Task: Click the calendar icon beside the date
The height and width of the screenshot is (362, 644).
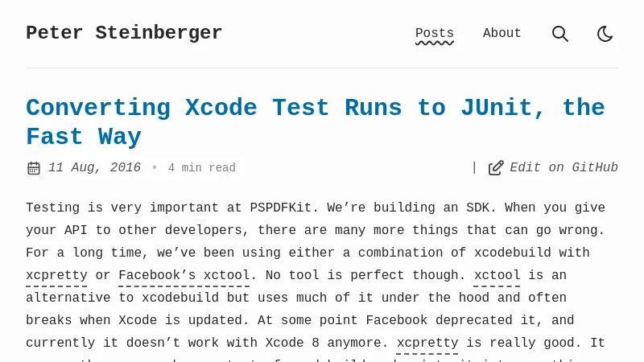Action: [33, 168]
